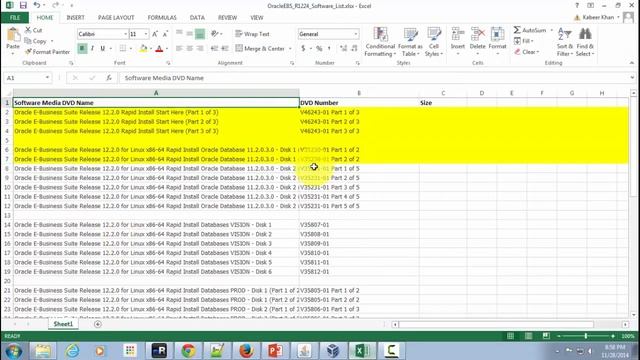
Task: Increase the indent
Action: click(x=224, y=49)
